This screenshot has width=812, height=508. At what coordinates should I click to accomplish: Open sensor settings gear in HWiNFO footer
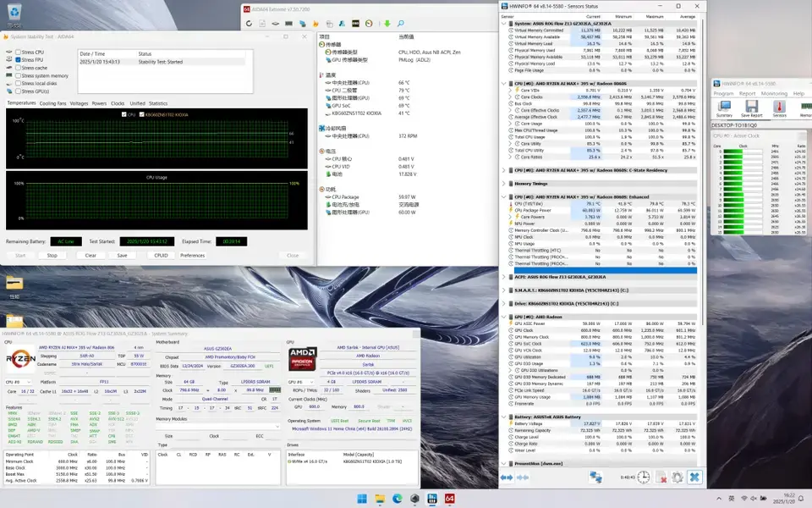(x=678, y=478)
